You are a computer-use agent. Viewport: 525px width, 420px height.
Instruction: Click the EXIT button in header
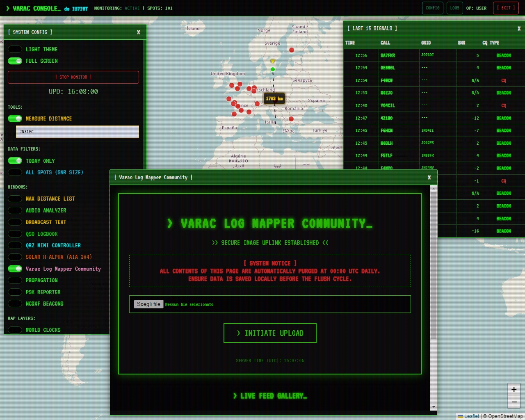click(x=506, y=8)
